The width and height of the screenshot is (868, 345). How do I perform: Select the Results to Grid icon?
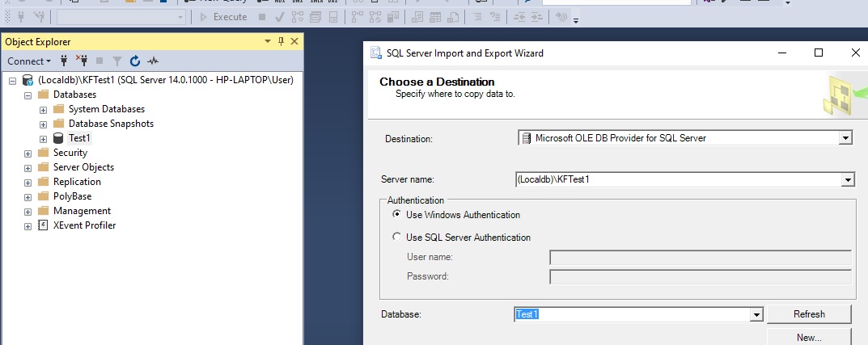pyautogui.click(x=435, y=17)
